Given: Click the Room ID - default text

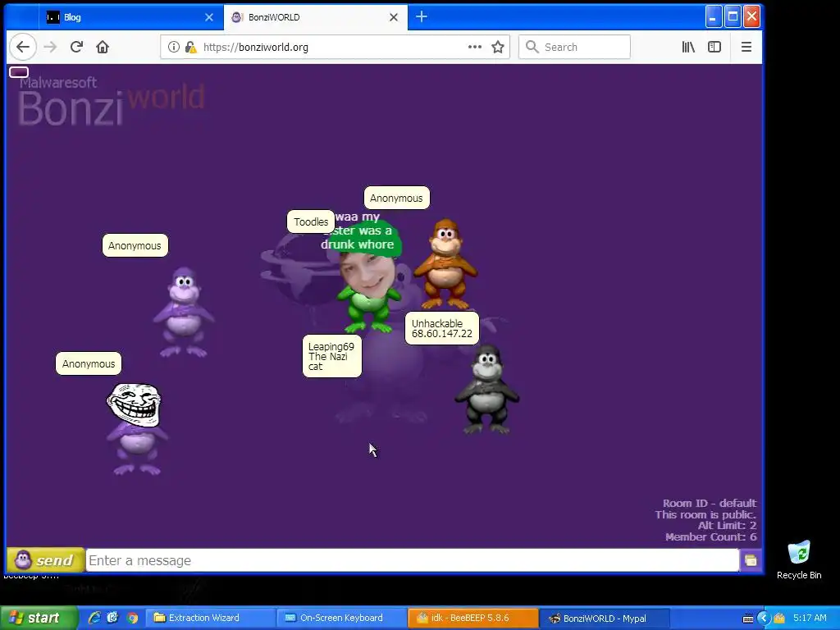Looking at the screenshot, I should point(710,503).
